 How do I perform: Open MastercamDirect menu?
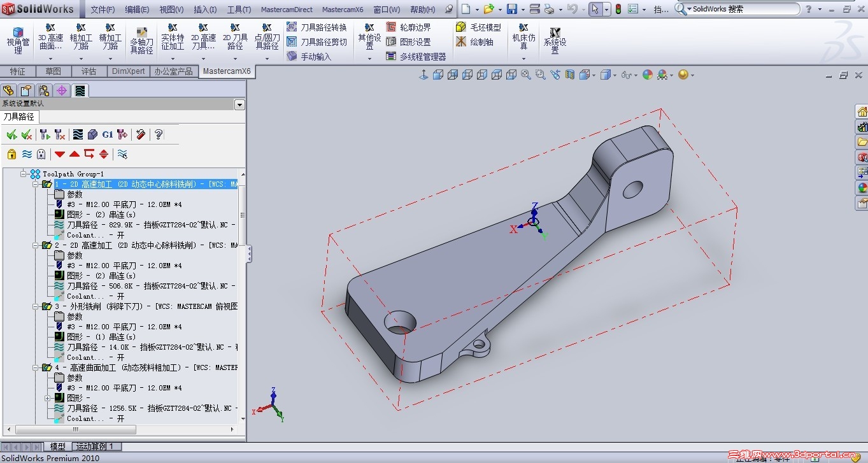click(x=287, y=10)
